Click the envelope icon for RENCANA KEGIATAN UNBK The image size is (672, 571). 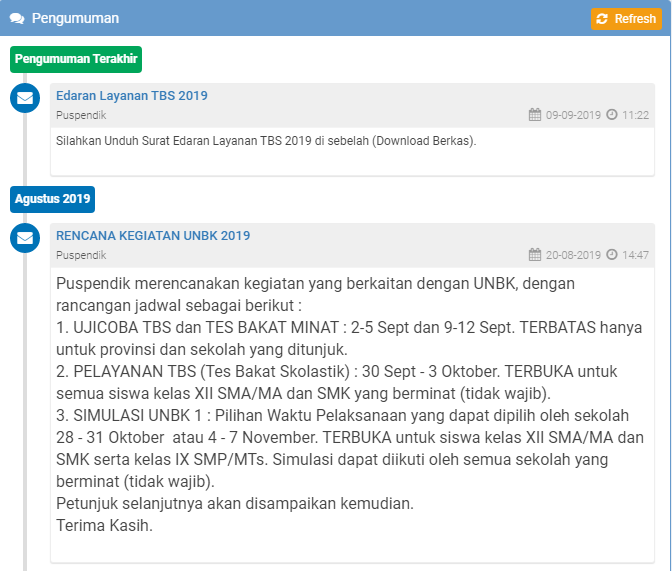tap(25, 238)
